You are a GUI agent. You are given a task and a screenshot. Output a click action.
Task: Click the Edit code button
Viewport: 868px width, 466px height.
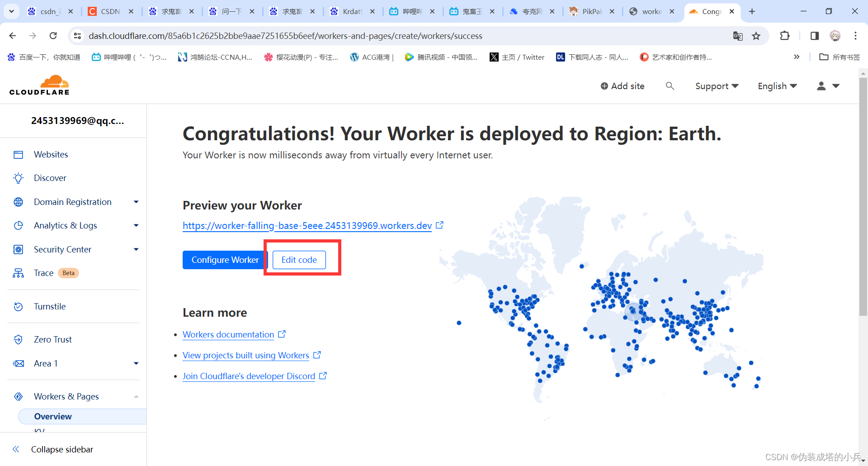point(299,260)
